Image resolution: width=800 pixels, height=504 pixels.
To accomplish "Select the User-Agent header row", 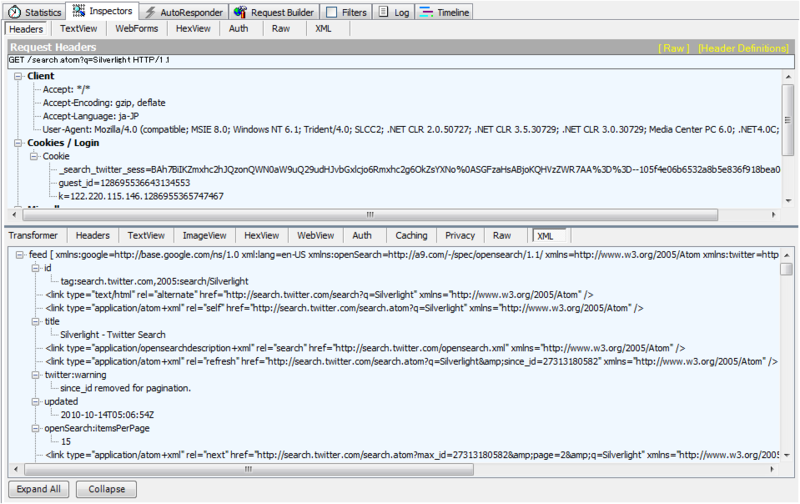I will tap(411, 130).
